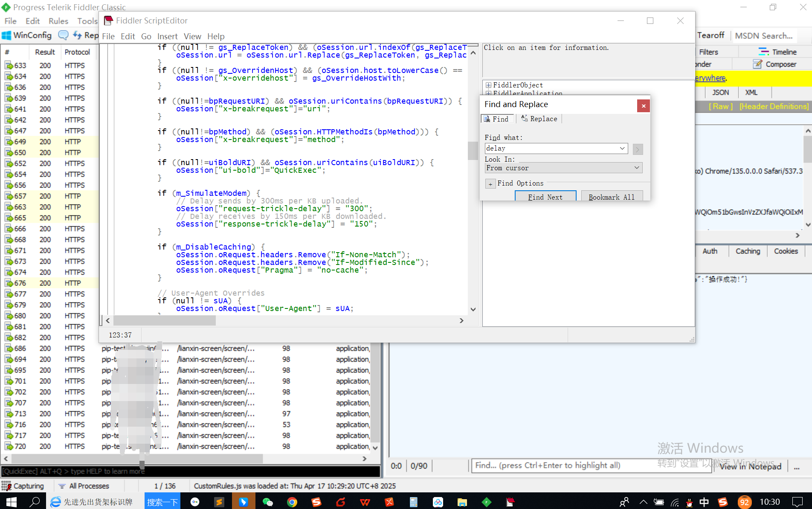Open the Cookies response tab

(x=786, y=251)
